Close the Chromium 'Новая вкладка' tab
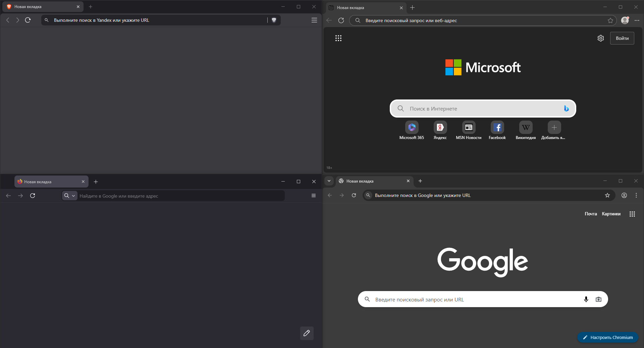 point(408,181)
